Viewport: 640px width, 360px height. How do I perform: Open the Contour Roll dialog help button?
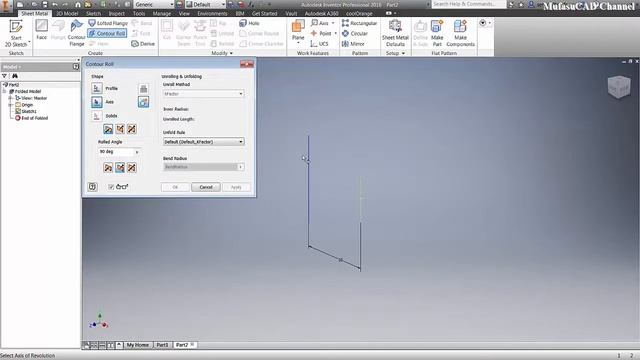[93, 187]
